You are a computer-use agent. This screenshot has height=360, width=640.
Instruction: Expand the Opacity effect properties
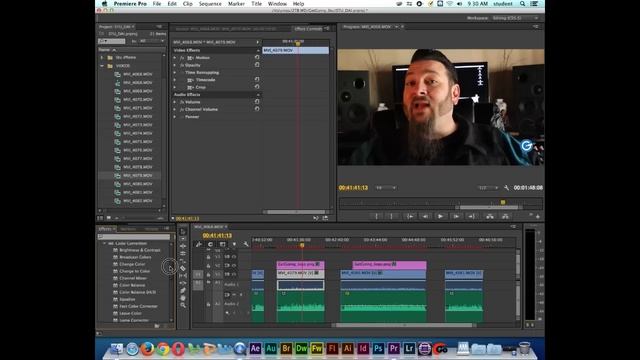[175, 65]
